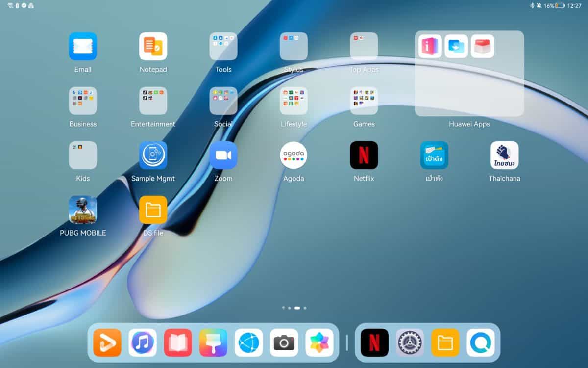Select the last home screen page indicator dot
This screenshot has height=368, width=588.
pyautogui.click(x=305, y=308)
